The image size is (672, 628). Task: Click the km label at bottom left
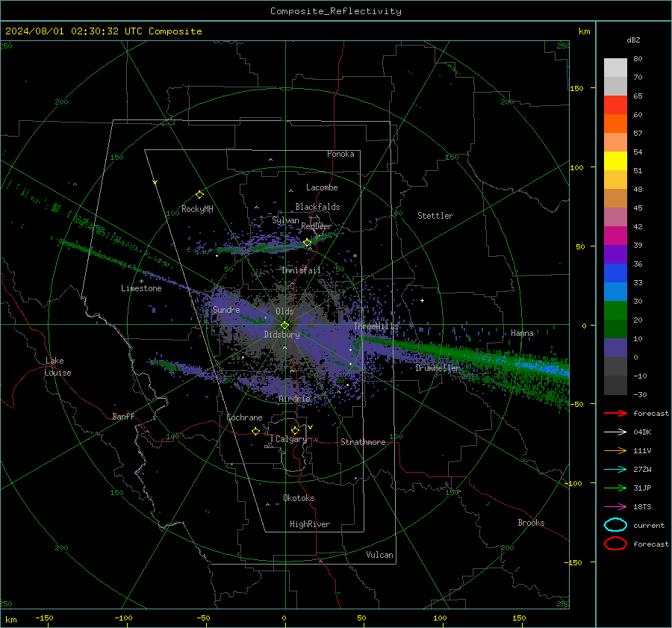(10, 620)
